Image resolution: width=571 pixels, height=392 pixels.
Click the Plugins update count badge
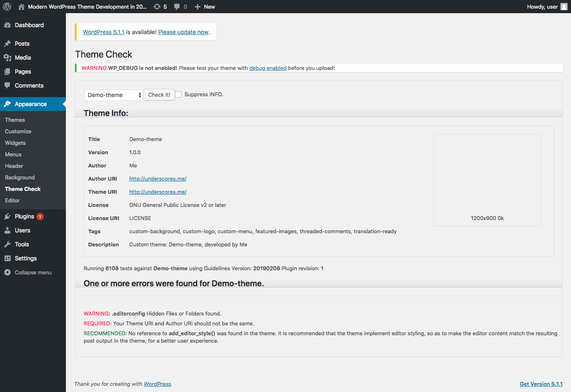point(40,216)
